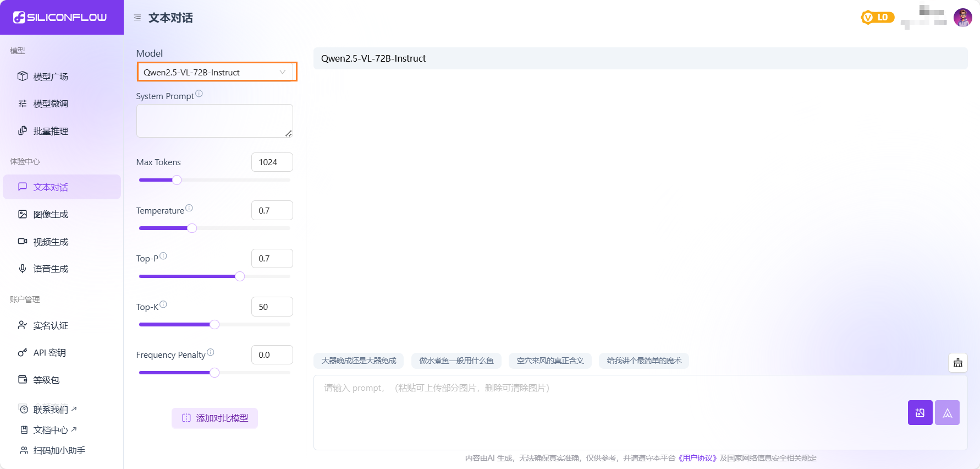980x469 pixels.
Task: Click the 视频生成 camera icon
Action: [x=23, y=241]
